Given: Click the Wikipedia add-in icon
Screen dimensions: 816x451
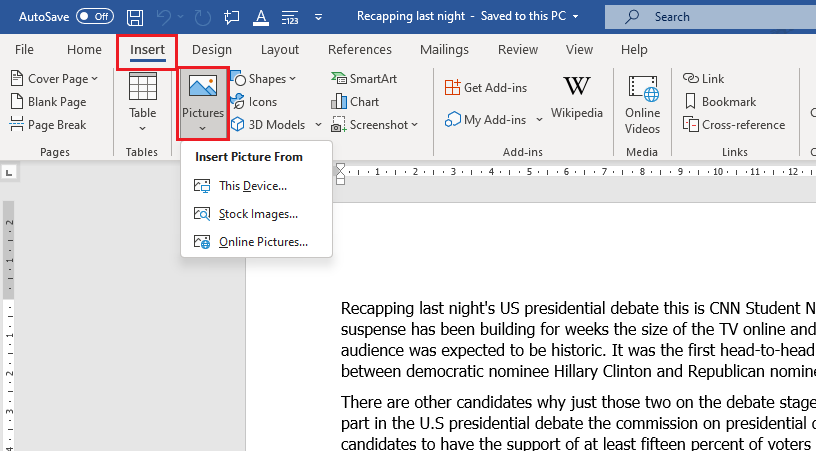Looking at the screenshot, I should click(577, 86).
